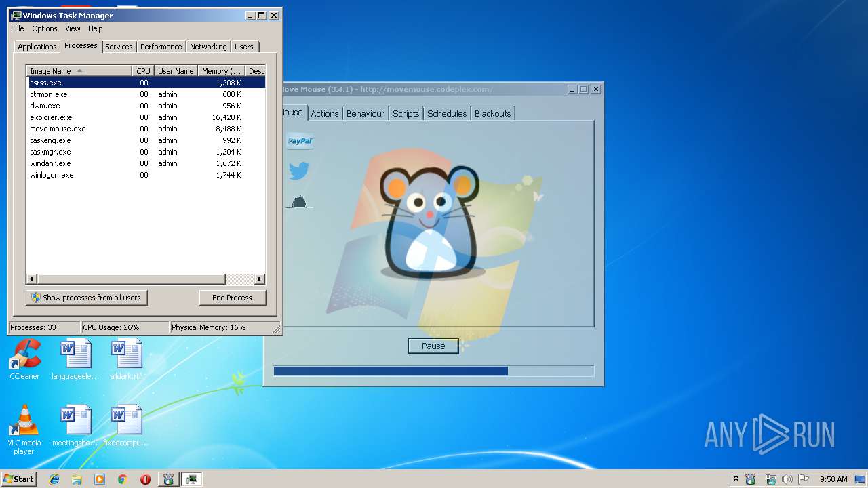Image resolution: width=868 pixels, height=488 pixels.
Task: Launch Internet Explorer from the taskbar
Action: pos(54,479)
